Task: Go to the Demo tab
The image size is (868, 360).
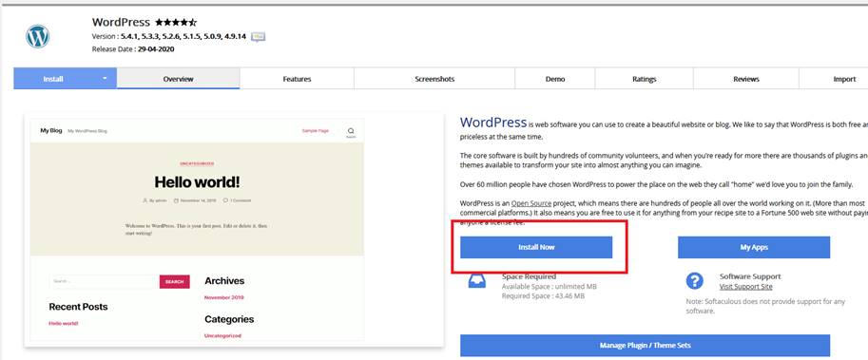Action: pos(555,79)
